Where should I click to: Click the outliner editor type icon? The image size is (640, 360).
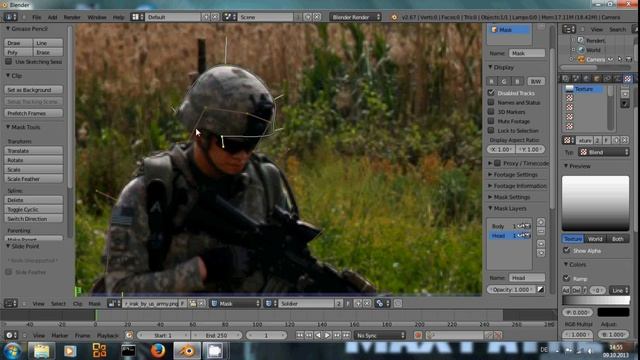pos(569,29)
